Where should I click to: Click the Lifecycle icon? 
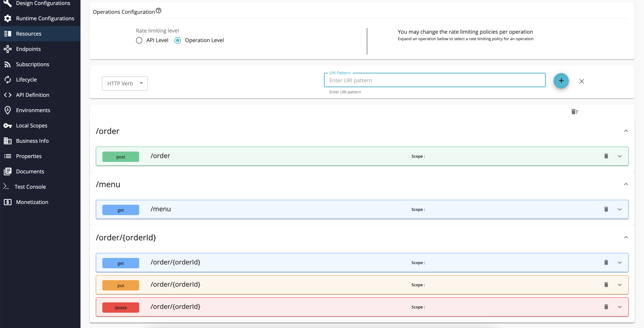tap(7, 79)
